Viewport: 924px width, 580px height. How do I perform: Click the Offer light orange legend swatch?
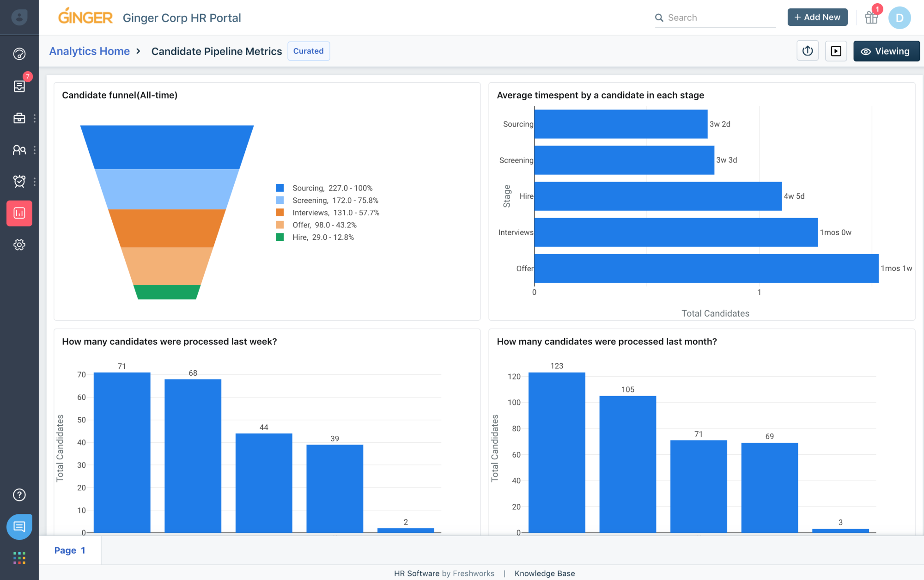(280, 225)
